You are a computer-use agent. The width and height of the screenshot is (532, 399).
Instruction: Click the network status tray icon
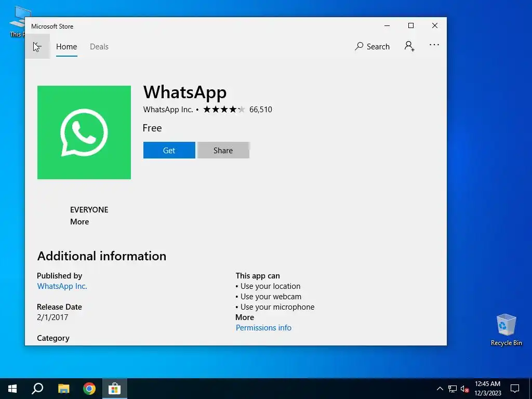pyautogui.click(x=453, y=389)
